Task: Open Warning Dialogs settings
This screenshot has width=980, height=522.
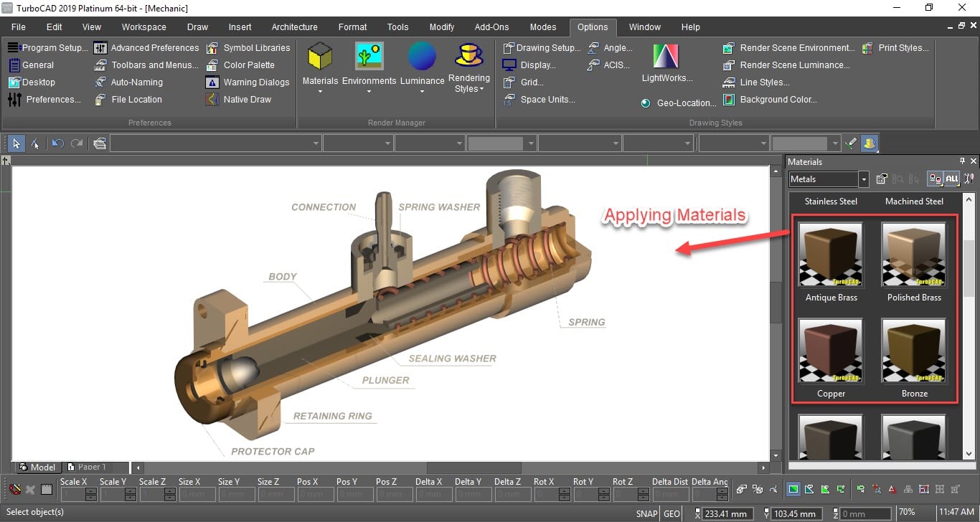Action: tap(248, 82)
